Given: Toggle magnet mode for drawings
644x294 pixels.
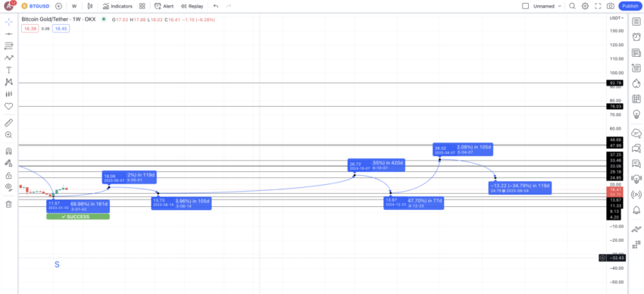Looking at the screenshot, I should [x=8, y=151].
